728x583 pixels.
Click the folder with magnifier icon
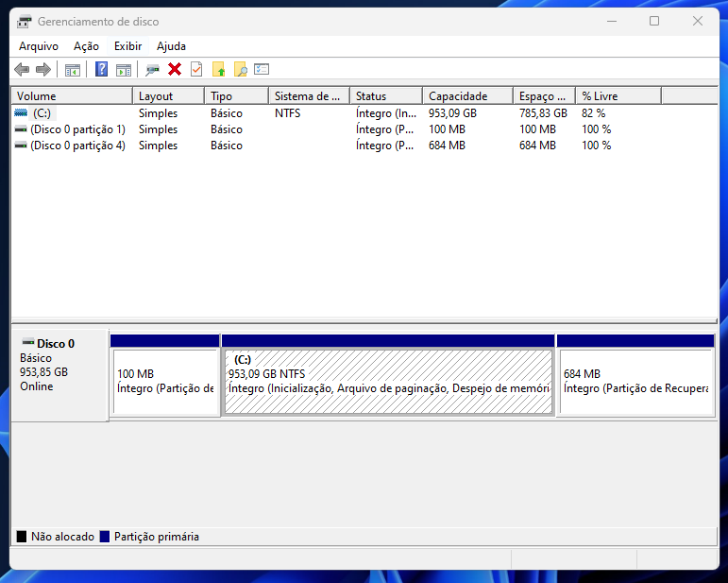tap(241, 69)
